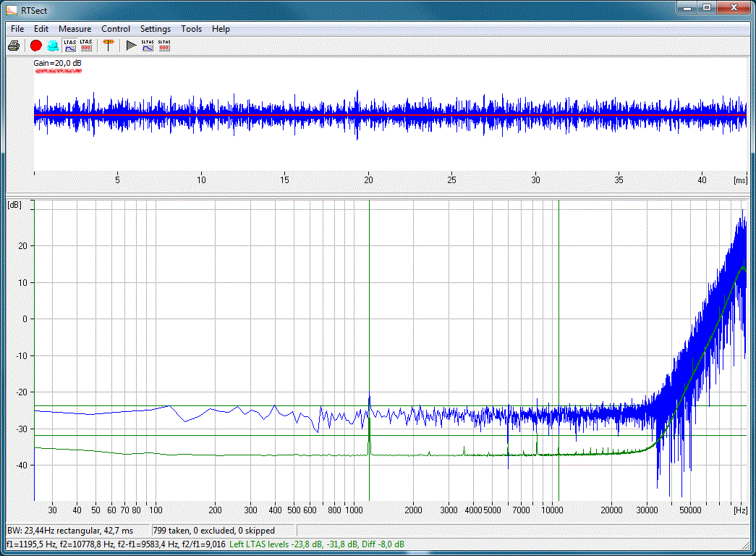The image size is (756, 556).
Task: Open the Control menu
Action: (x=116, y=29)
